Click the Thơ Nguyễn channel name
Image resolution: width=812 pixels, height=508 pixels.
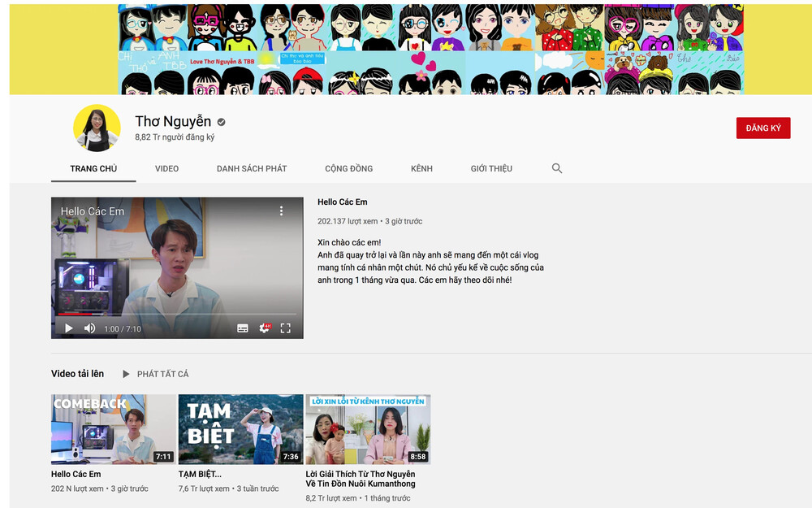173,122
